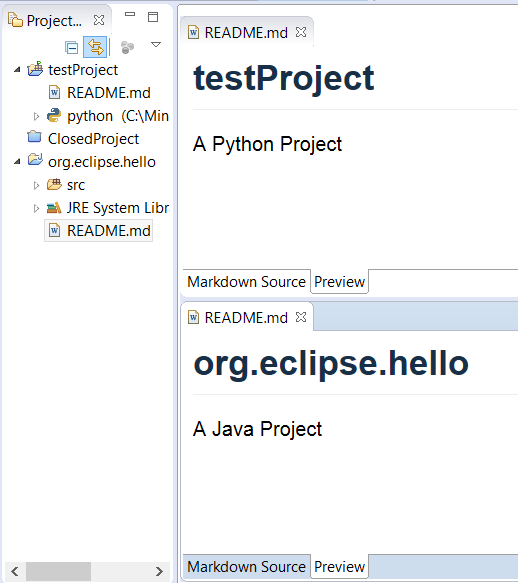This screenshot has width=518, height=583.
Task: Click the testProject PyDev project icon
Action: [x=35, y=69]
